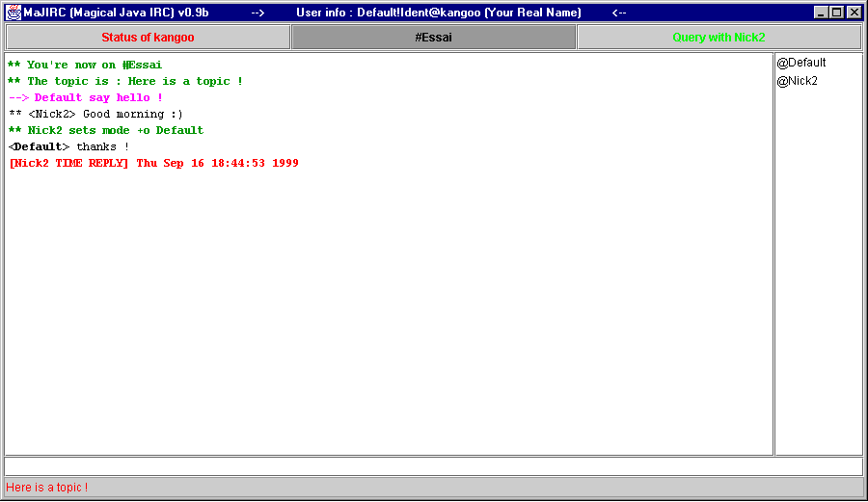Click the line 'Default say hello !'
The image size is (868, 502).
pos(86,98)
